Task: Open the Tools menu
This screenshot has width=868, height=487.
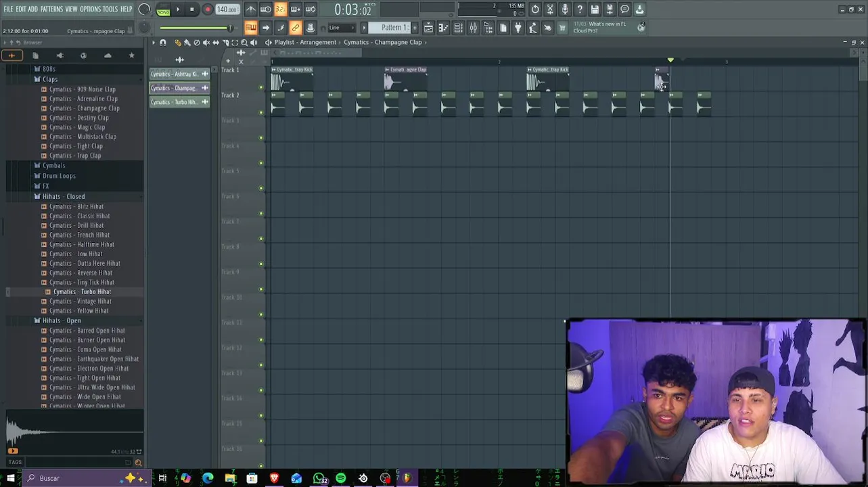Action: point(110,9)
